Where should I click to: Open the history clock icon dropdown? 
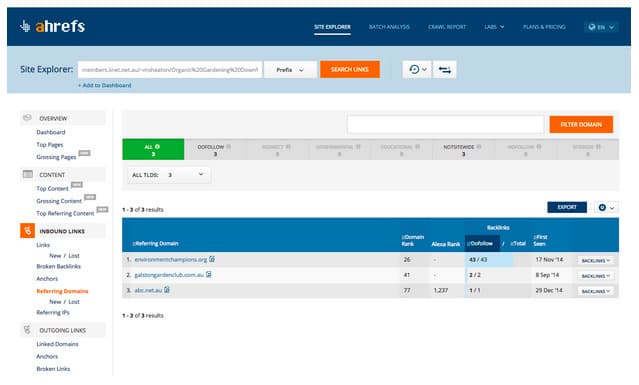click(417, 70)
